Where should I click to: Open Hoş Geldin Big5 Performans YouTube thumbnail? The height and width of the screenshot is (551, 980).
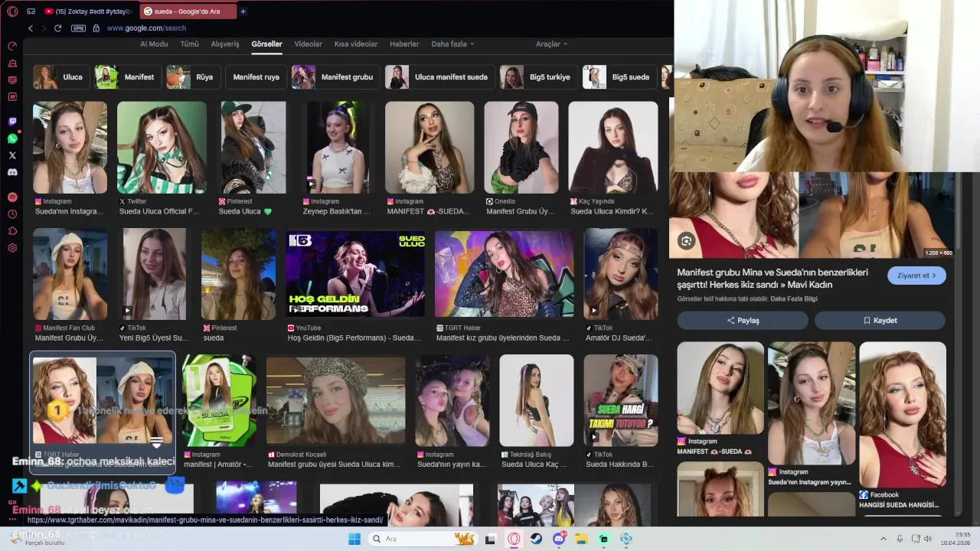pos(354,274)
